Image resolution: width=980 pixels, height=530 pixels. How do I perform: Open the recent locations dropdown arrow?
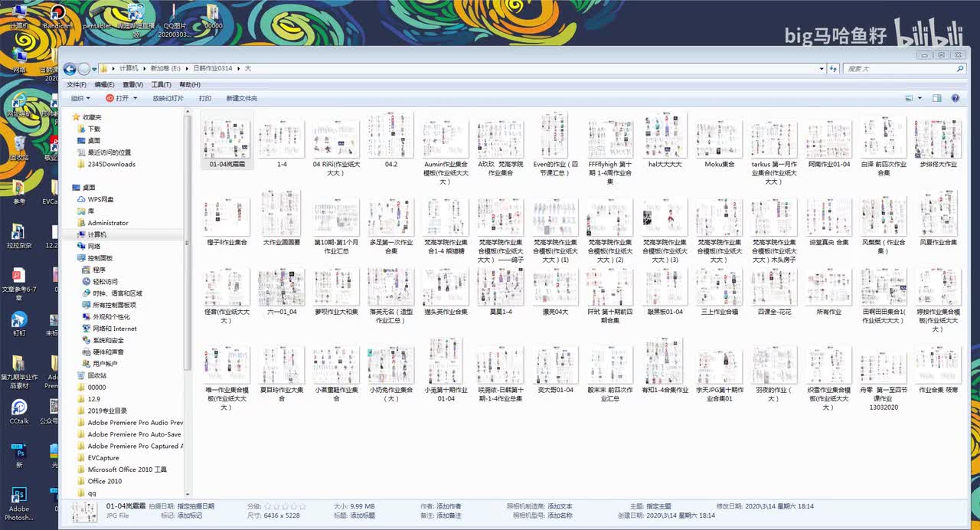pos(94,69)
